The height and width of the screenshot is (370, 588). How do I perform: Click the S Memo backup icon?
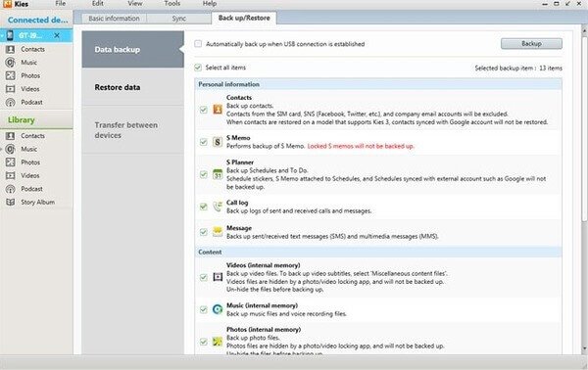218,142
